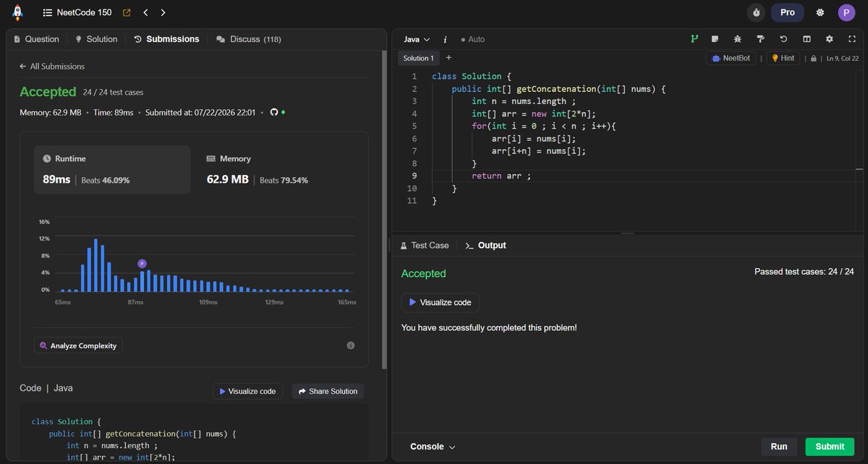This screenshot has width=868, height=464.
Task: Click the Share Solution button
Action: pos(328,391)
